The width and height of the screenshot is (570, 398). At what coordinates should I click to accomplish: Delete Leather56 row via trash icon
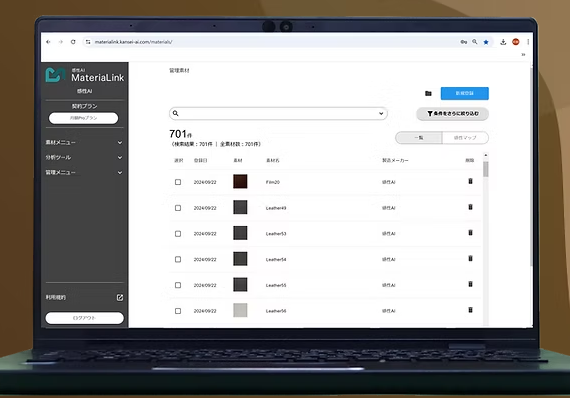470,310
